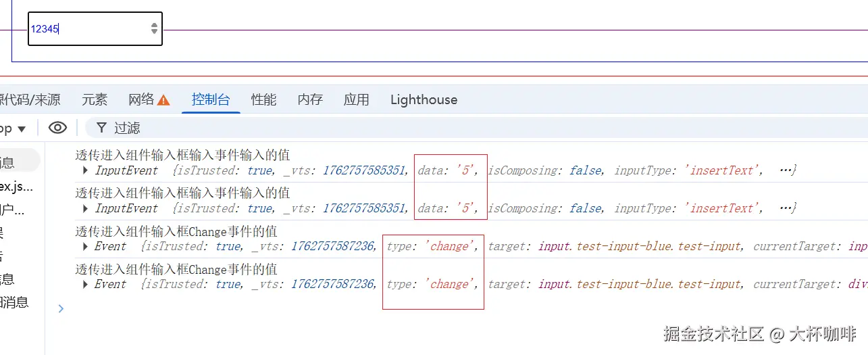Expand the first change Event log entry
Image resolution: width=868 pixels, height=355 pixels.
[85, 246]
